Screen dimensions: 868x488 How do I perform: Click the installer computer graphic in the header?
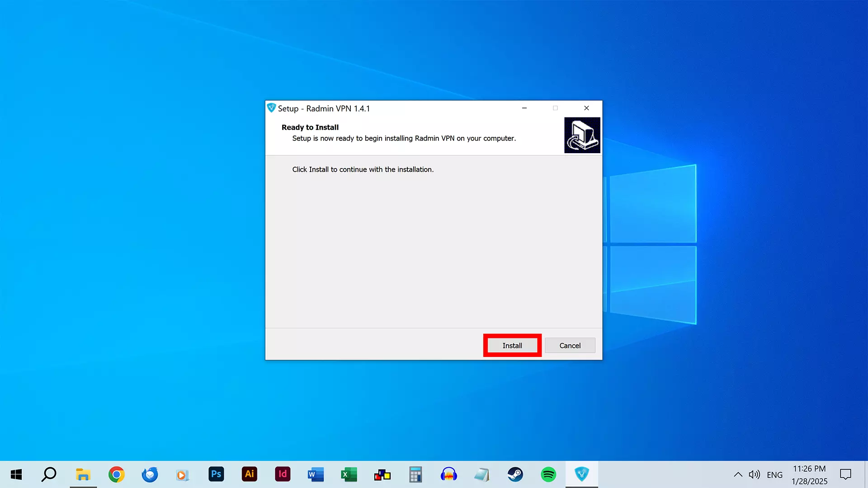tap(582, 135)
